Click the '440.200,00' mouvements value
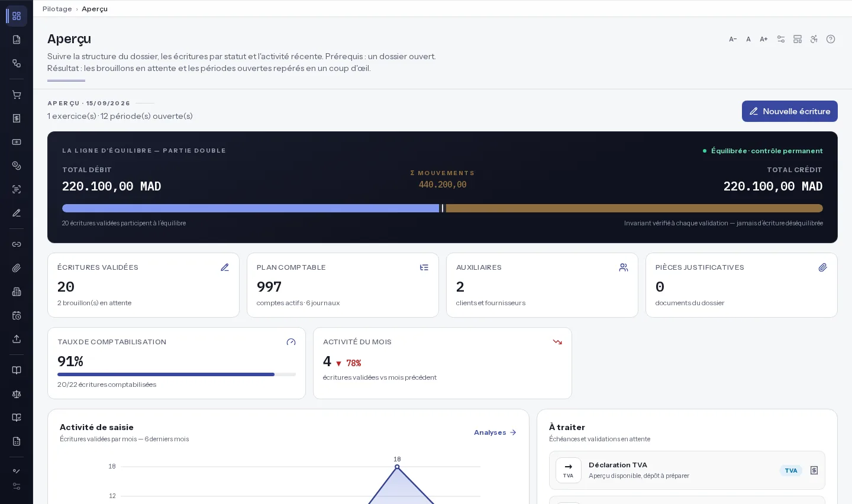 443,185
